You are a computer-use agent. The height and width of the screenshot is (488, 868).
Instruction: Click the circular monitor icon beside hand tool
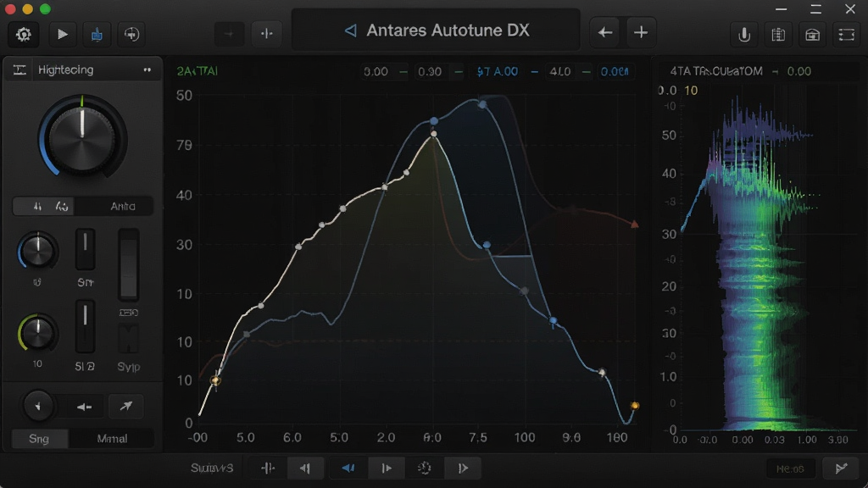pyautogui.click(x=131, y=34)
